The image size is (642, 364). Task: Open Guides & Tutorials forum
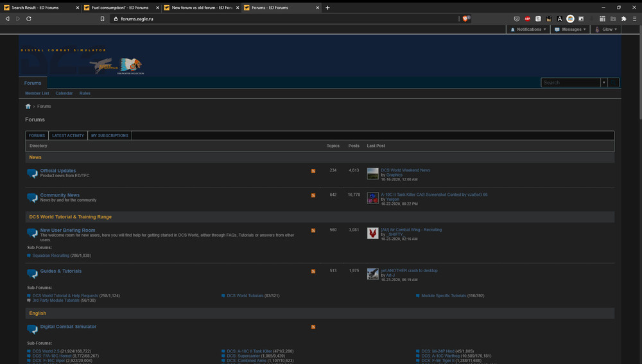pyautogui.click(x=60, y=271)
